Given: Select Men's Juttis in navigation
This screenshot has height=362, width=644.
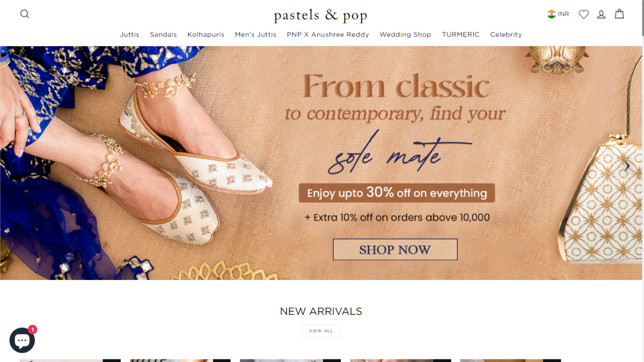Looking at the screenshot, I should (x=255, y=34).
